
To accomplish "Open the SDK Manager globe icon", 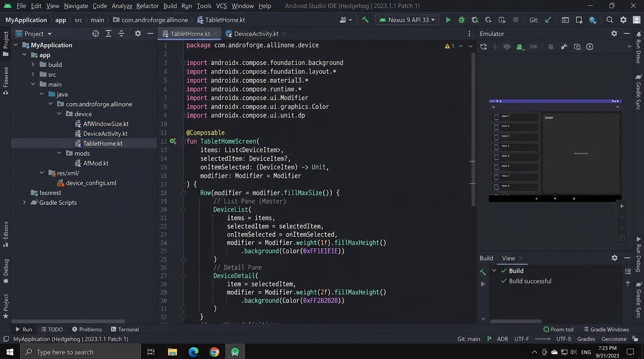I will (x=593, y=20).
